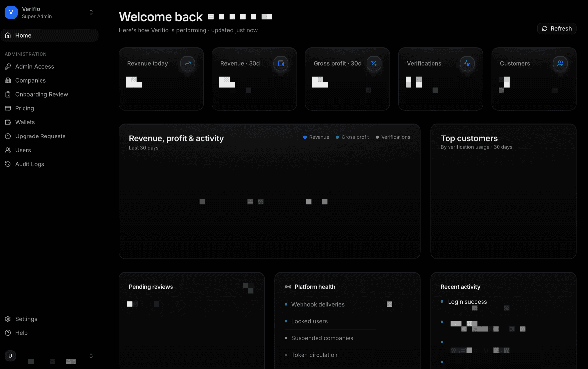
Task: Click the Revenue today trend icon
Action: click(x=188, y=63)
